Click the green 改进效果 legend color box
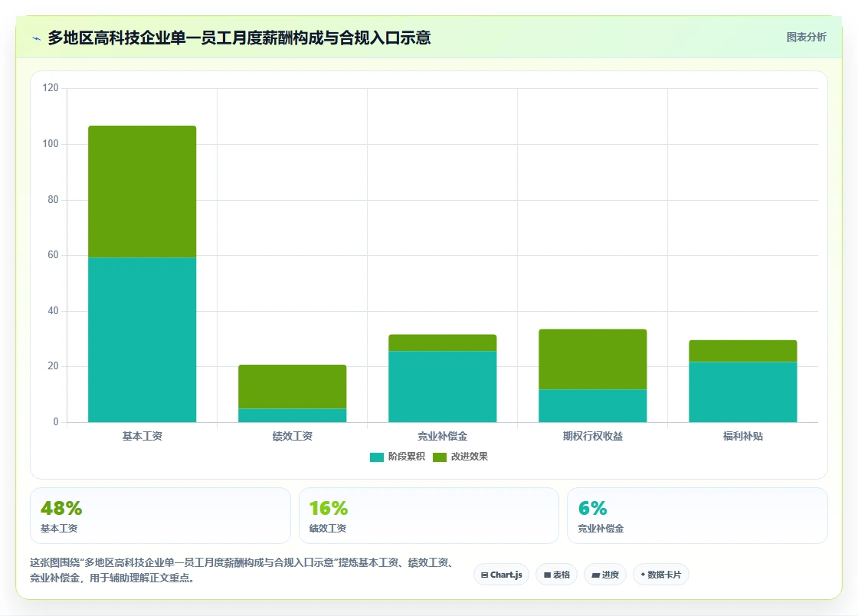Viewport: 858px width, 616px height. point(440,457)
